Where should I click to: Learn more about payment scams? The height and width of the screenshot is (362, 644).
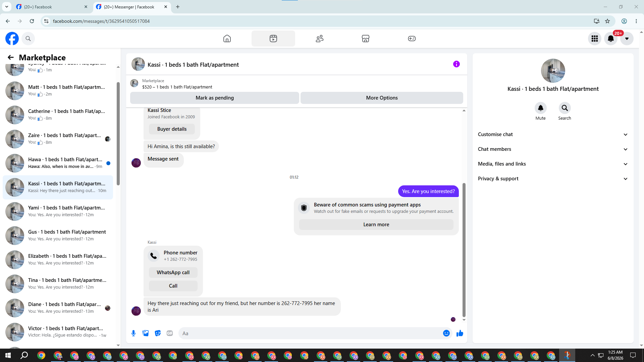[x=376, y=225]
